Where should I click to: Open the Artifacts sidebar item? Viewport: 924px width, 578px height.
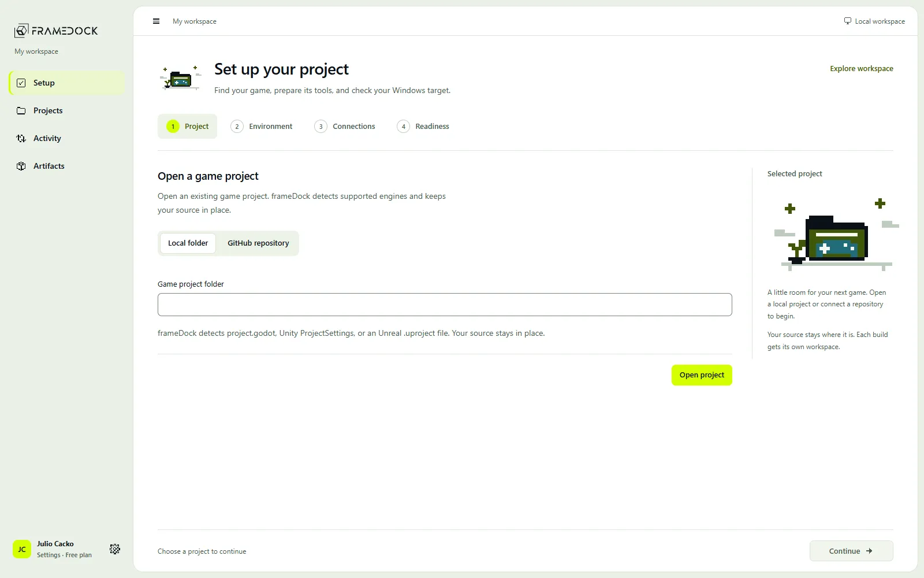pyautogui.click(x=66, y=166)
